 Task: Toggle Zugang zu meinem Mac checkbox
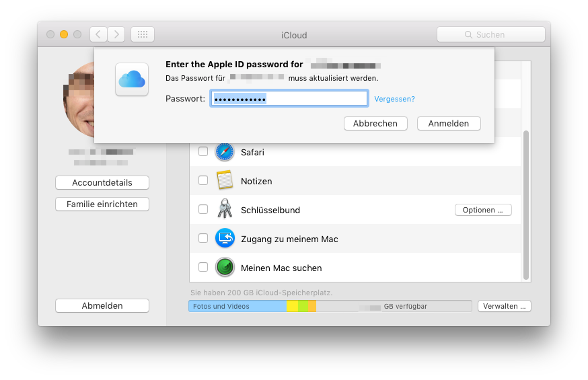pos(203,238)
